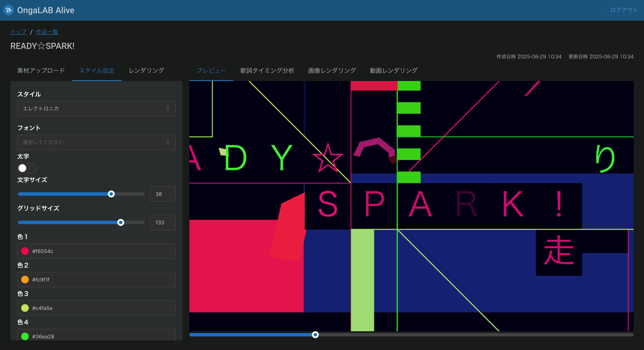Click the yellow-green color 3 swatch

coord(25,308)
